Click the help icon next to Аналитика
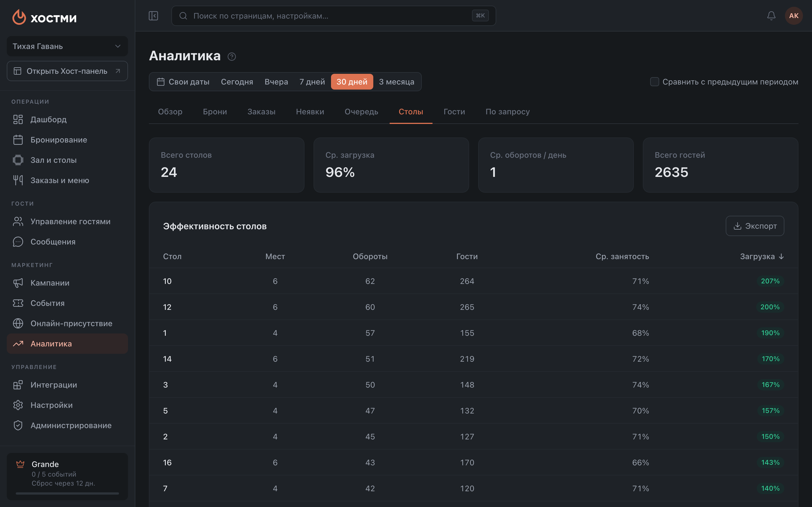Viewport: 812px width, 507px height. pos(231,56)
